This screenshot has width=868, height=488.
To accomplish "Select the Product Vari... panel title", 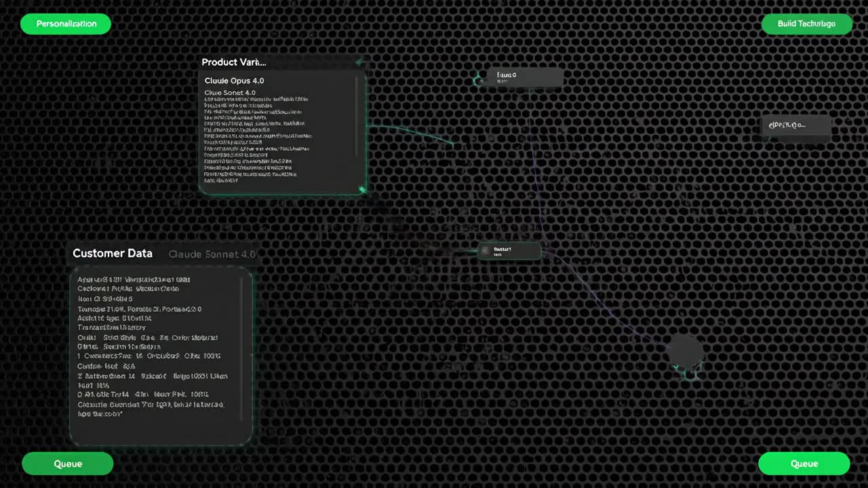I will pos(233,62).
